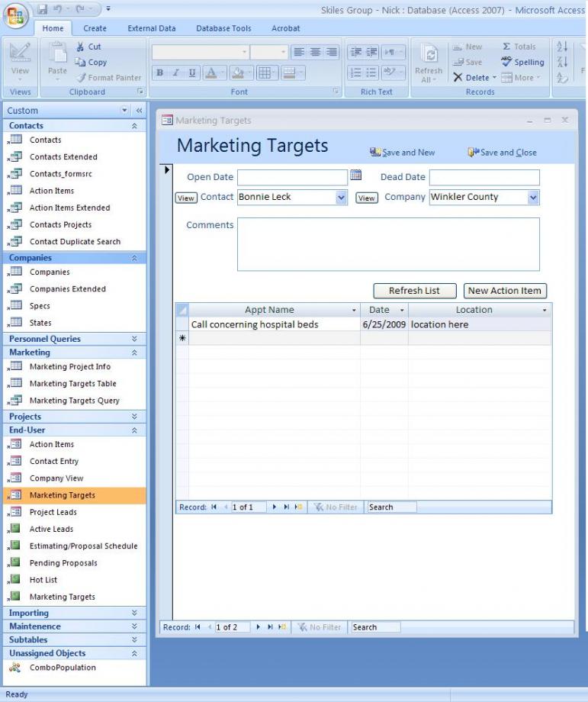The width and height of the screenshot is (588, 702).
Task: Click next record arrow in subform navigator
Action: [274, 507]
